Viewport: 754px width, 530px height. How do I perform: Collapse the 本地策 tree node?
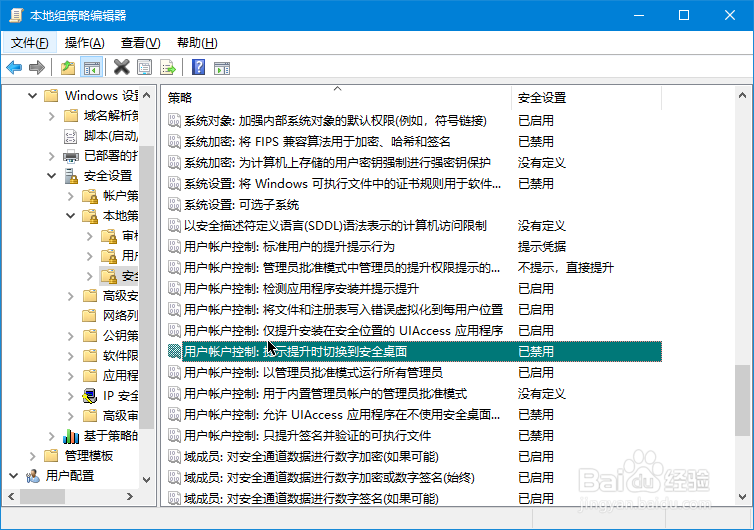(x=71, y=216)
